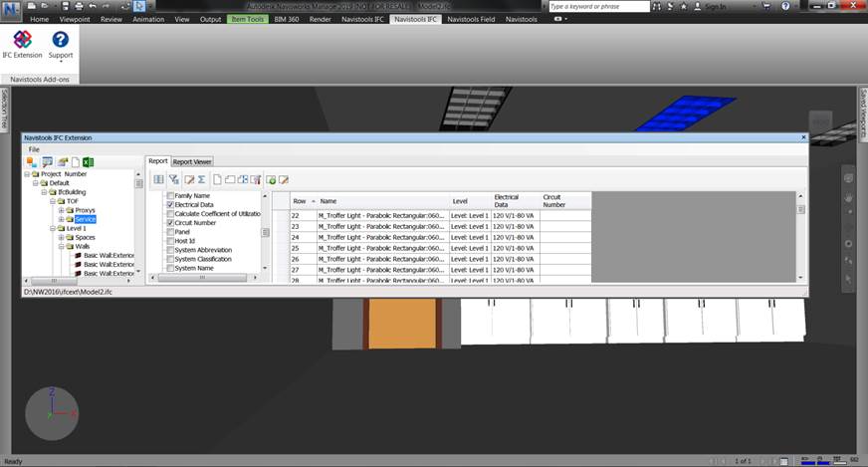Check the System Classification property

170,259
